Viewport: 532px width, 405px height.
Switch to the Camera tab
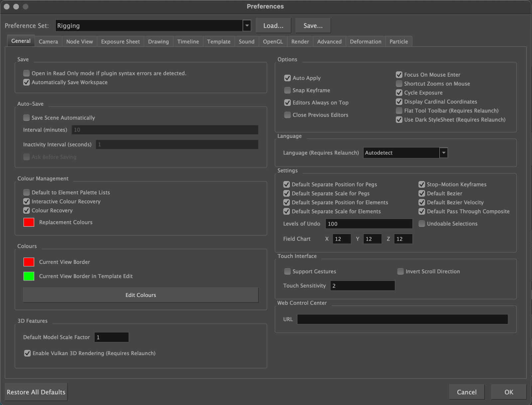tap(48, 42)
